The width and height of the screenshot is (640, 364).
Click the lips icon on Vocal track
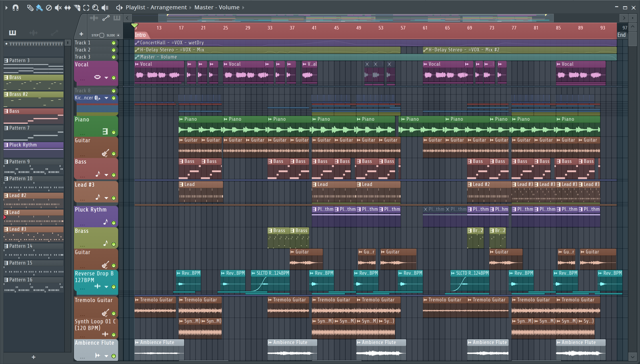click(97, 77)
